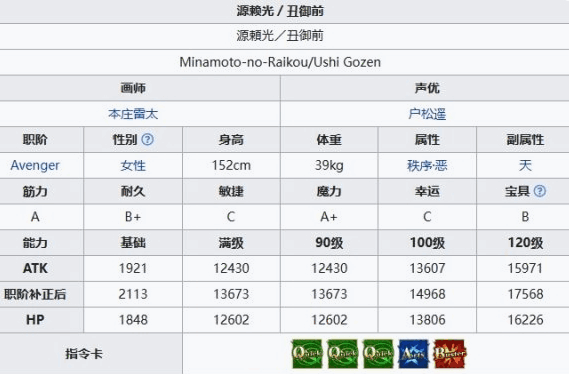Select the English name Minamoto-no-Raikou/Ushi Gozen
The height and width of the screenshot is (374, 569).
click(280, 62)
